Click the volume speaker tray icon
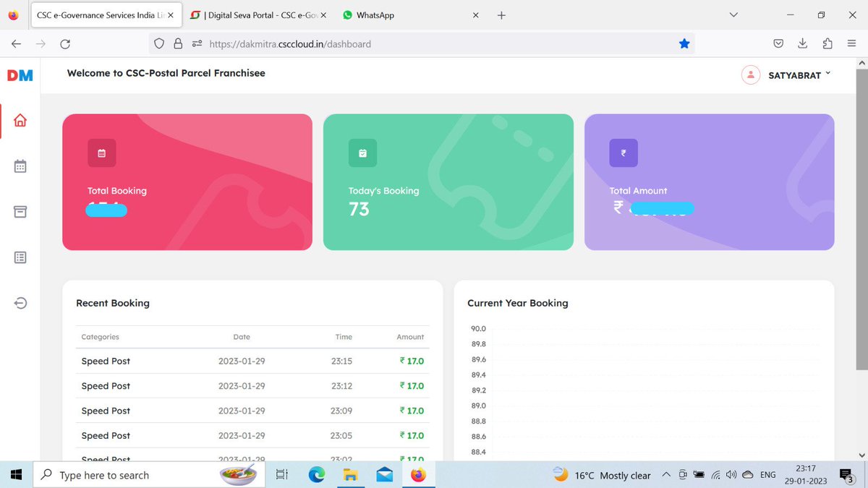This screenshot has height=488, width=868. click(731, 475)
